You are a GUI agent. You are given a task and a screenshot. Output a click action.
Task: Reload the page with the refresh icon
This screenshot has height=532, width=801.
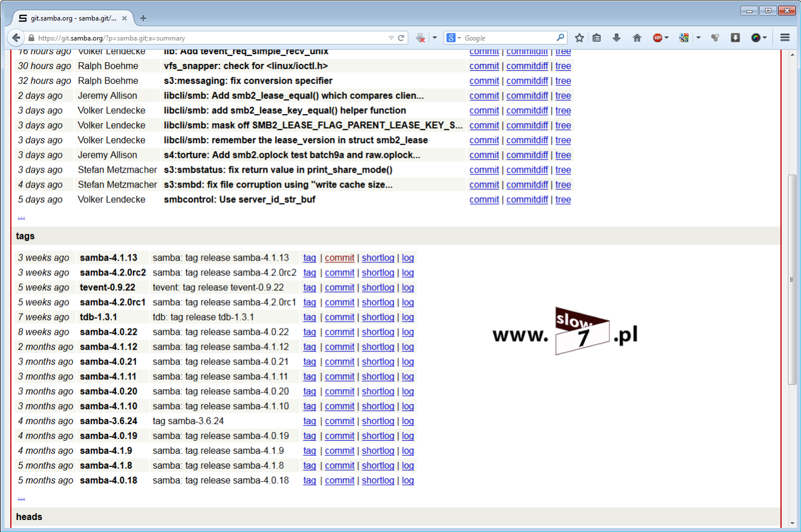[401, 38]
